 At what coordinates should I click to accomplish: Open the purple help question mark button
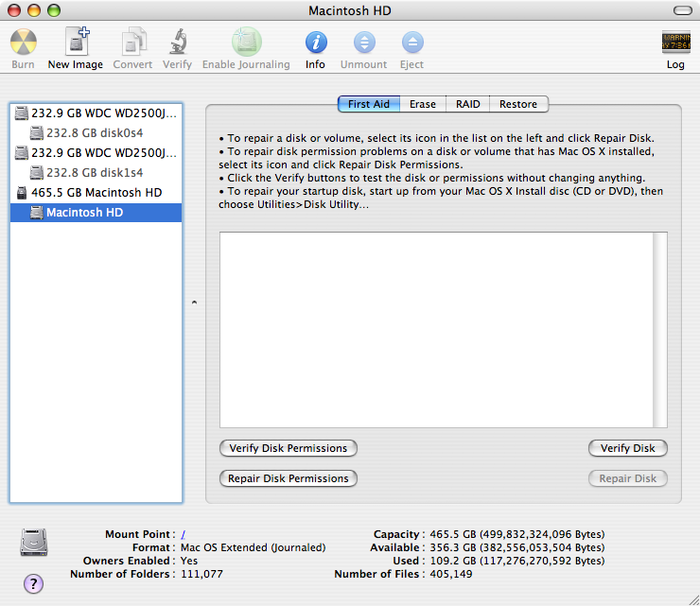(x=33, y=583)
